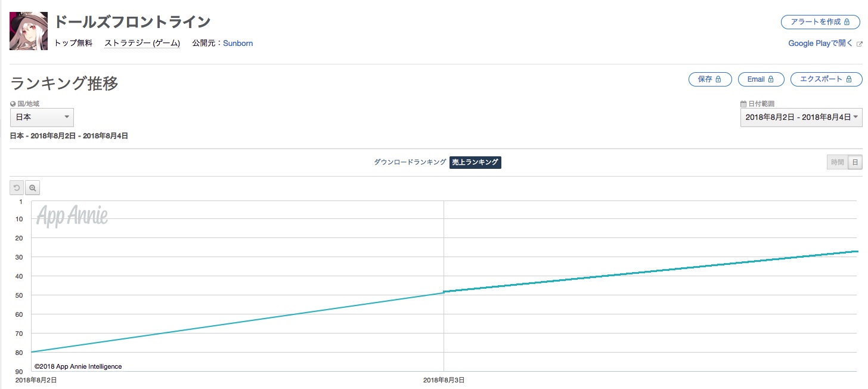Click the ©2018 App Annie Intelligence text
The image size is (868, 389).
(78, 366)
